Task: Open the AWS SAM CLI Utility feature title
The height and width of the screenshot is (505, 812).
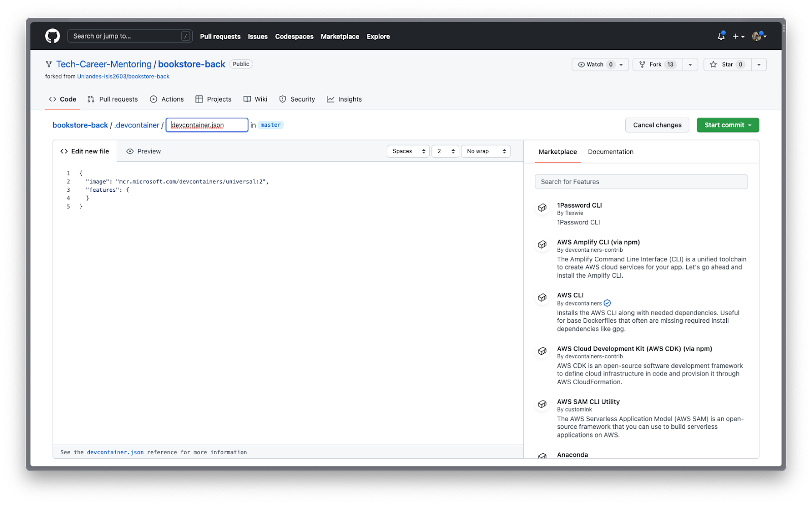Action: [588, 401]
